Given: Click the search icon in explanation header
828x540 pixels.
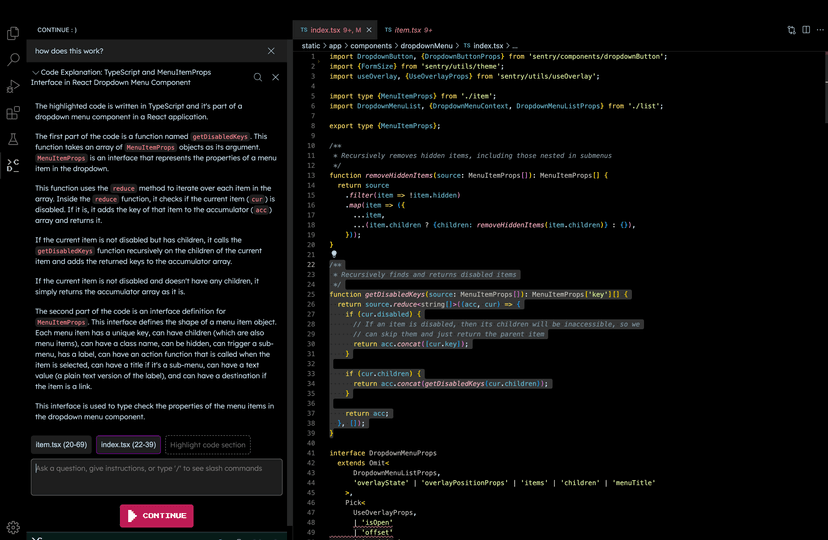Looking at the screenshot, I should [258, 77].
